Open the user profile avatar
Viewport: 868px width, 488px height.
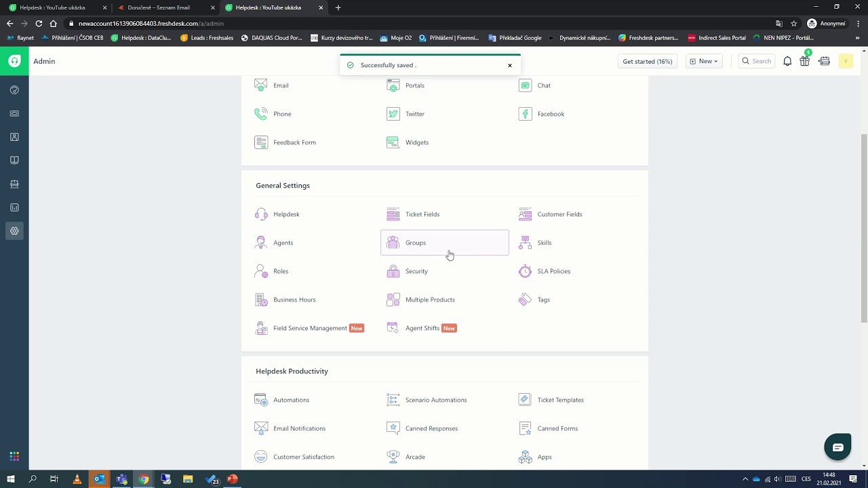pos(846,61)
